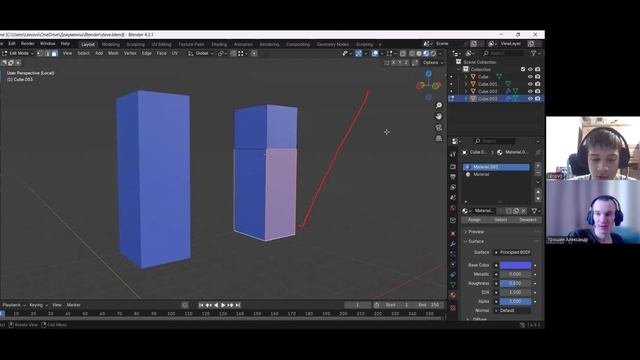
Task: Open the Output properties tab icon
Action: click(x=453, y=177)
